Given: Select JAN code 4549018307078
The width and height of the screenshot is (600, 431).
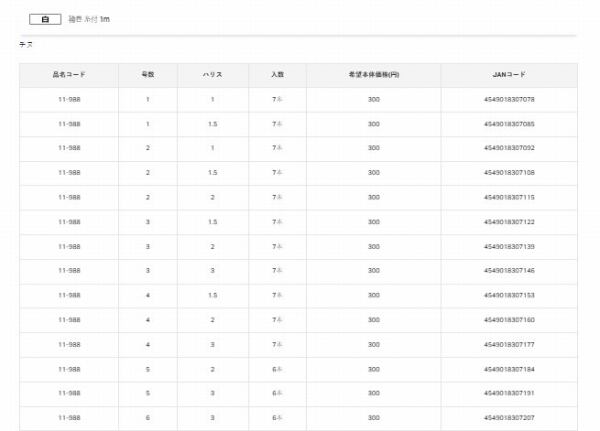Looking at the screenshot, I should tap(509, 100).
